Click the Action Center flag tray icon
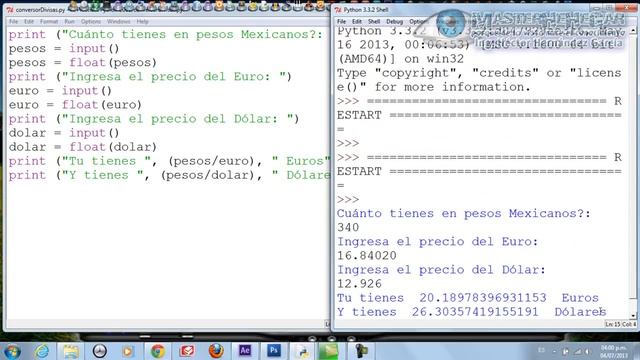The image size is (640, 360). (566, 351)
